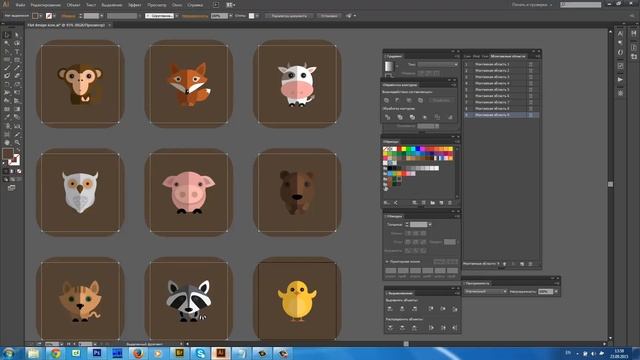Select the Type tool
Screen dimensions: 640x360
(17, 52)
